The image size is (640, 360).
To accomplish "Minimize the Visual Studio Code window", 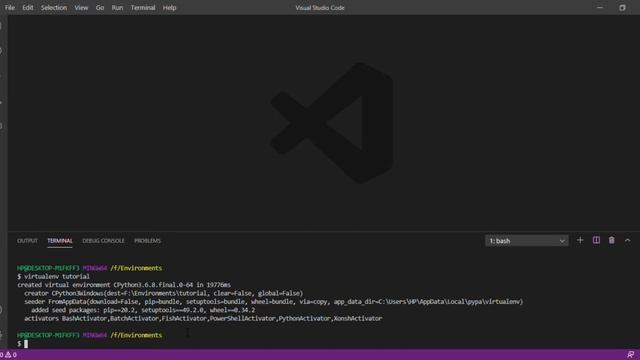I will coord(600,7).
